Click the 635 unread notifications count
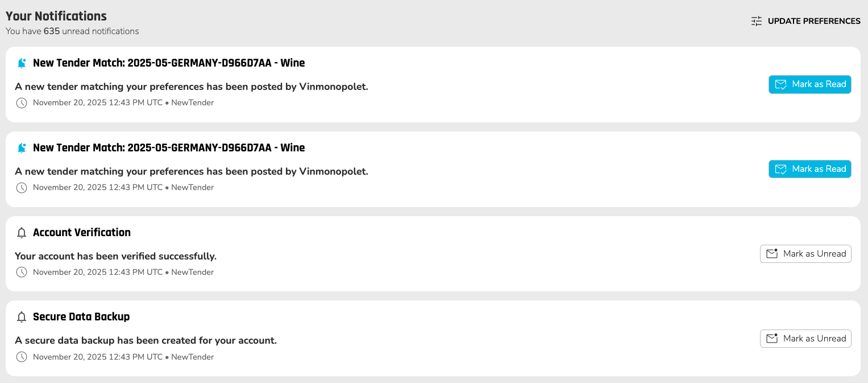The height and width of the screenshot is (383, 868). coord(52,31)
